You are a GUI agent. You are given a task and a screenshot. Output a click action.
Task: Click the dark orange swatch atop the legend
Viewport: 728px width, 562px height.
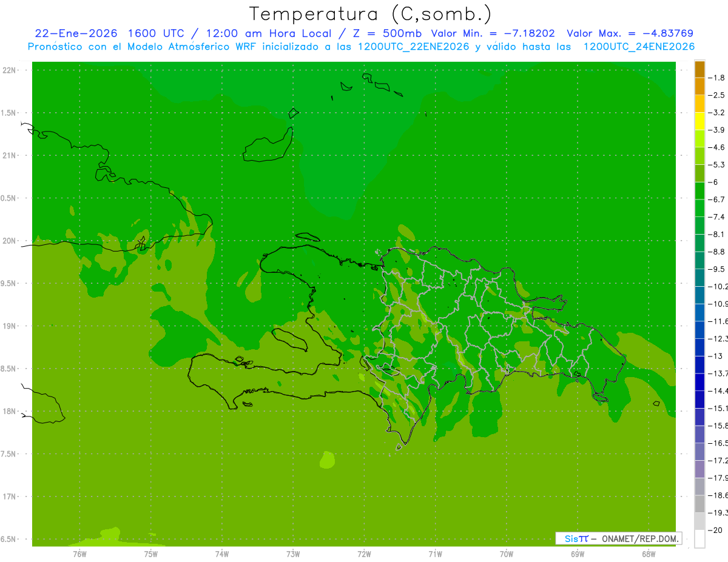[x=699, y=69]
